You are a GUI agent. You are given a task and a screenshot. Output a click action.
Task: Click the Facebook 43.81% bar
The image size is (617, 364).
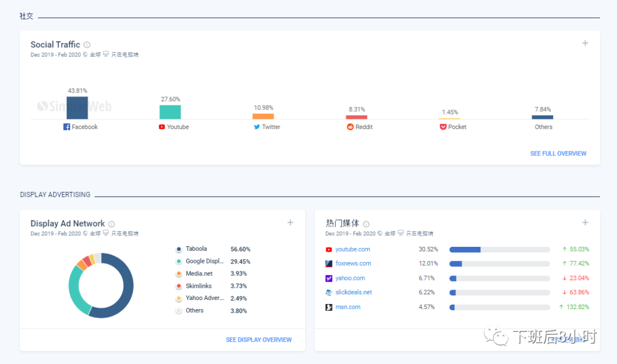tap(77, 107)
